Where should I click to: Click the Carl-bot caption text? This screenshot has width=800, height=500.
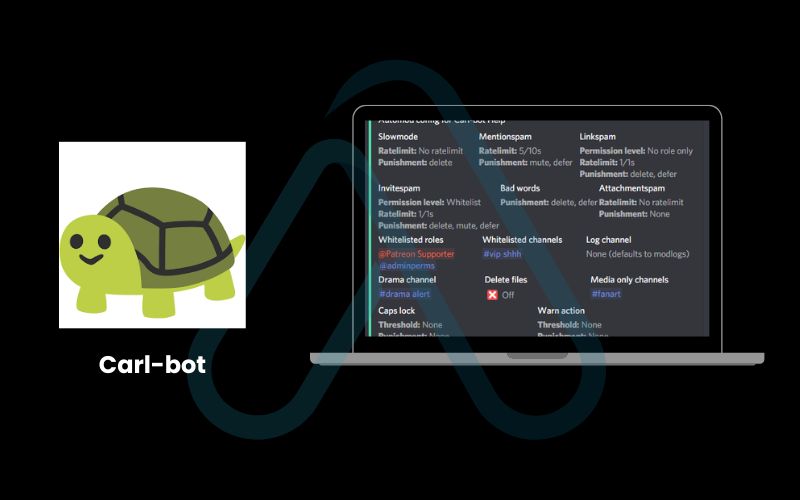tap(152, 364)
